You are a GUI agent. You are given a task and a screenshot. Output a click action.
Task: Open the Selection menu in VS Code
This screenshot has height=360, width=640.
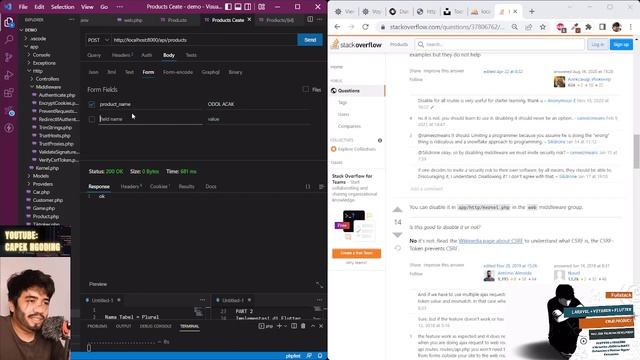62,7
